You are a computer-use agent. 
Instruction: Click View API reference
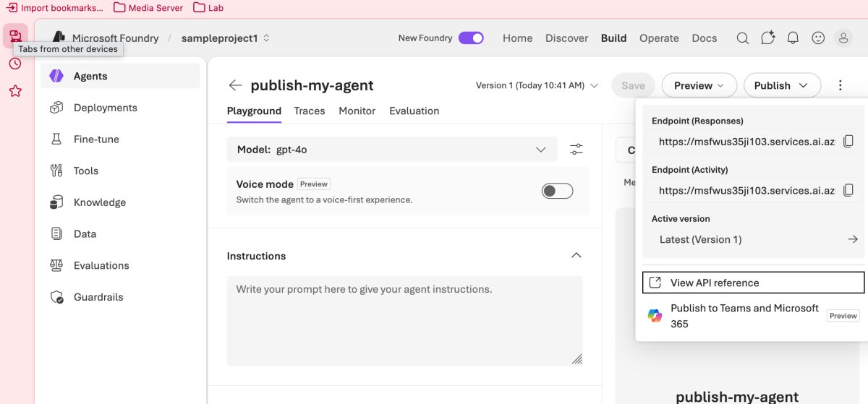[x=753, y=283]
